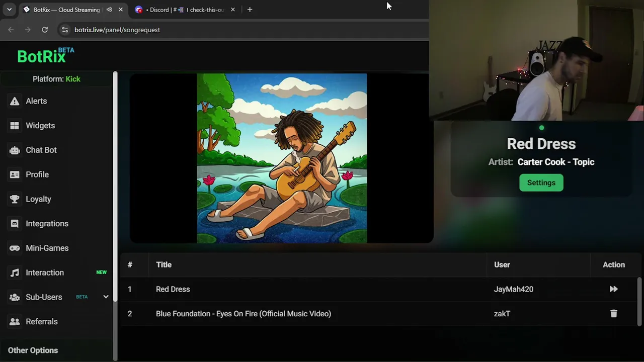Click the NEW badge next to Interaction
This screenshot has height=362, width=644.
(x=102, y=273)
